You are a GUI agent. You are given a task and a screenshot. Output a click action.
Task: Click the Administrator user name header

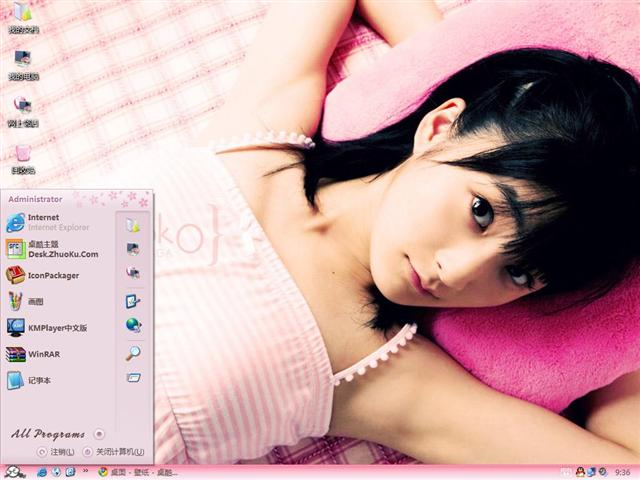coord(35,199)
